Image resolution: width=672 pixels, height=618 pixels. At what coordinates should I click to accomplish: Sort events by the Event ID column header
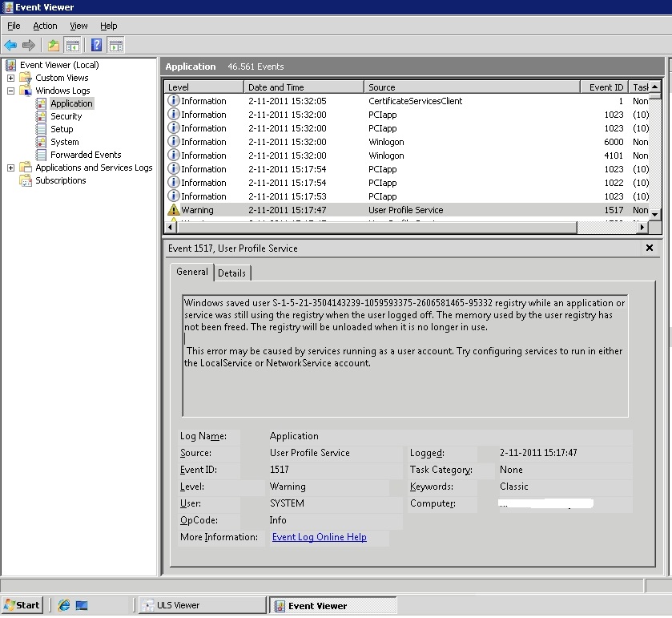pos(604,87)
